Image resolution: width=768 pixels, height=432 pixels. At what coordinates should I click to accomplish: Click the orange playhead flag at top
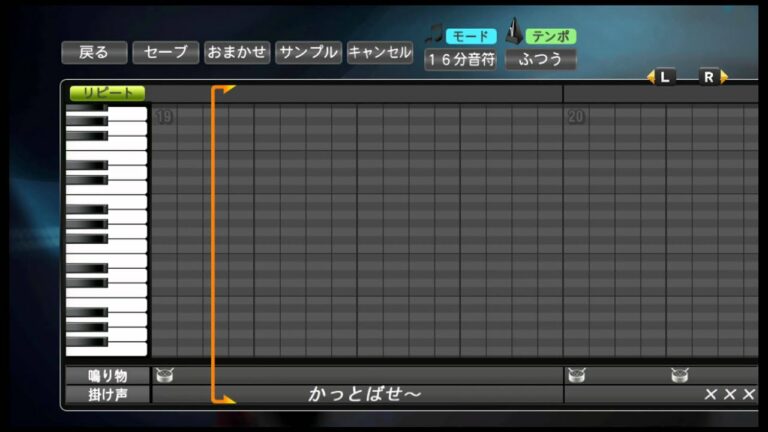(224, 91)
